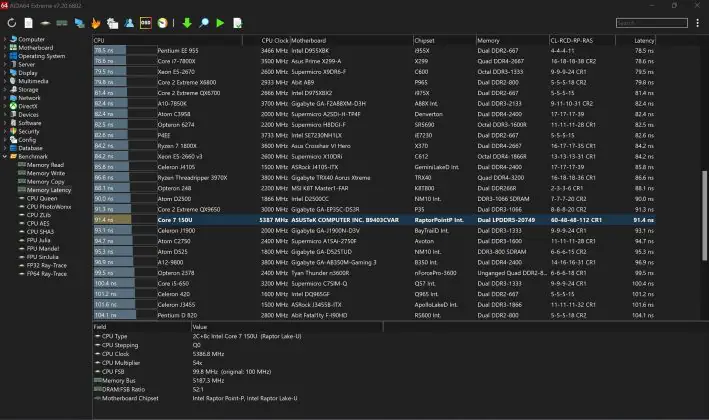Expand the Server tree node

click(5, 64)
